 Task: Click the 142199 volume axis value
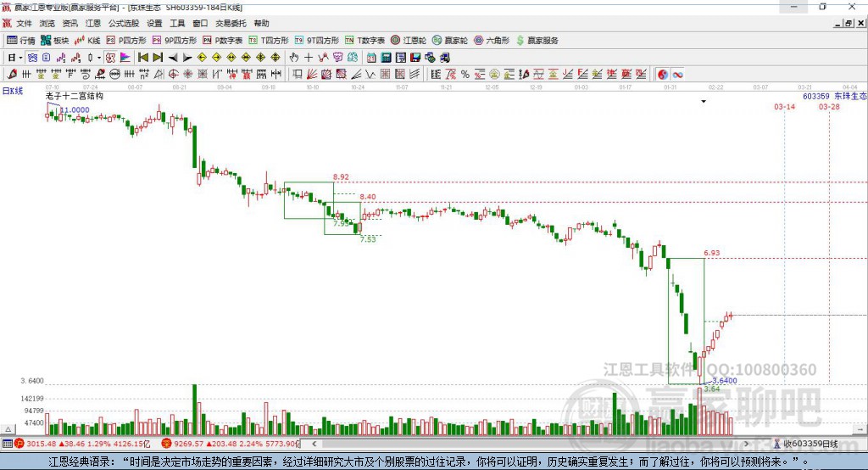32,399
